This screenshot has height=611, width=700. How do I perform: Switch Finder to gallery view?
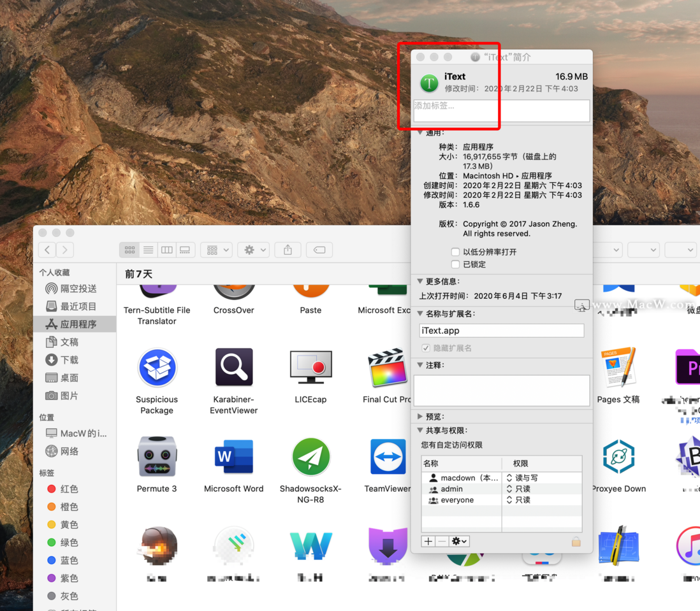[x=186, y=250]
